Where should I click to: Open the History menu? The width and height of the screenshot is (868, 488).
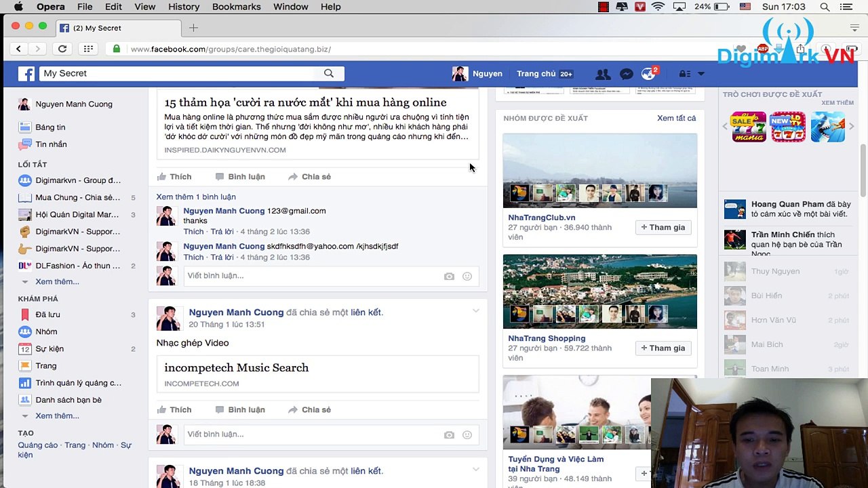pyautogui.click(x=184, y=7)
